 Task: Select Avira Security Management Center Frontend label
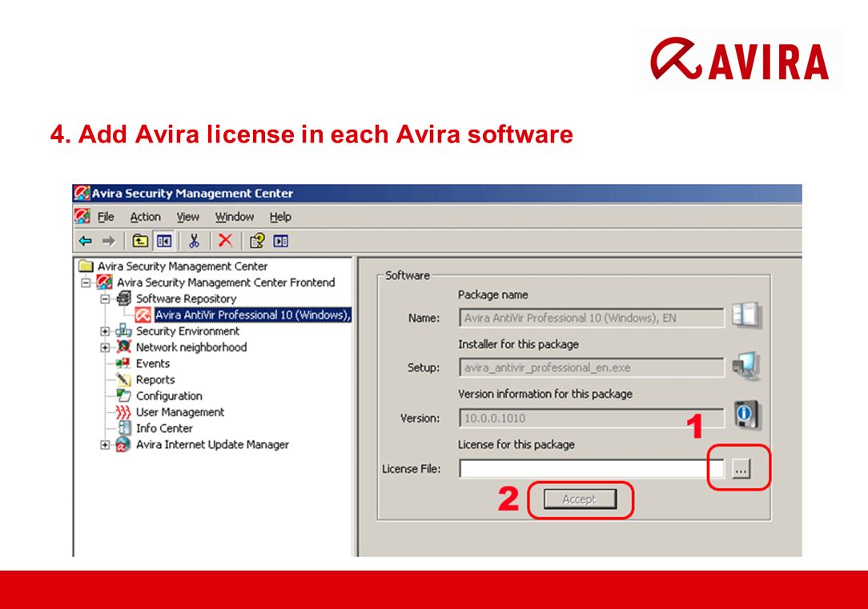click(226, 282)
